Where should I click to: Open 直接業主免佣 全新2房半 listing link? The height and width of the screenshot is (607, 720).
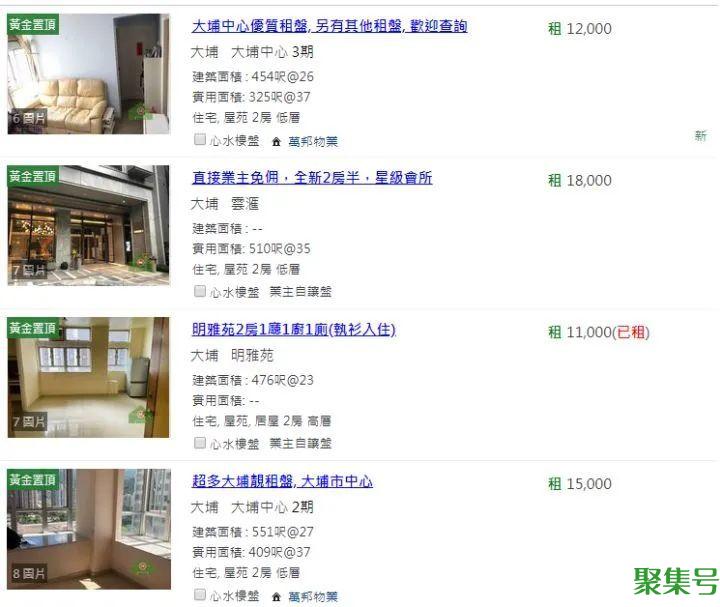pyautogui.click(x=312, y=178)
